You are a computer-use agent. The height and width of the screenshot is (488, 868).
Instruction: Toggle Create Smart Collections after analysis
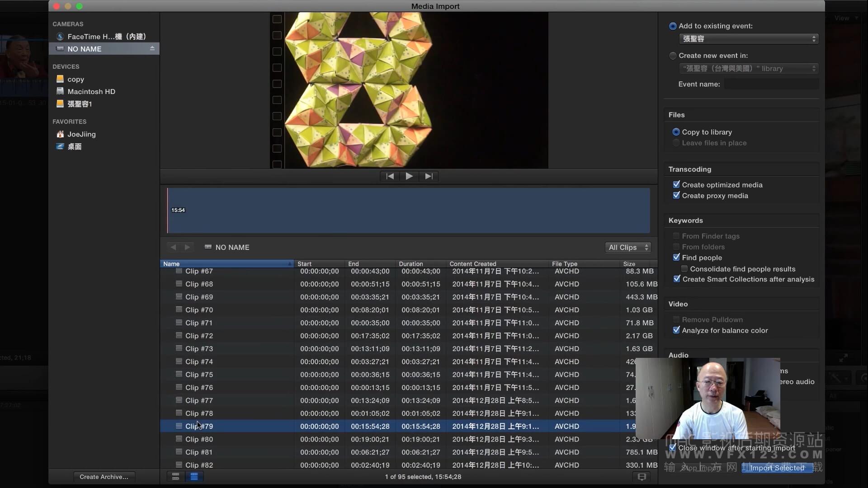(677, 279)
